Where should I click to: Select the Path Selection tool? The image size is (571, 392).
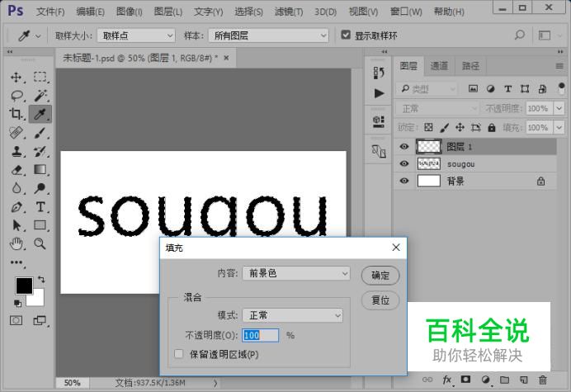(x=17, y=225)
